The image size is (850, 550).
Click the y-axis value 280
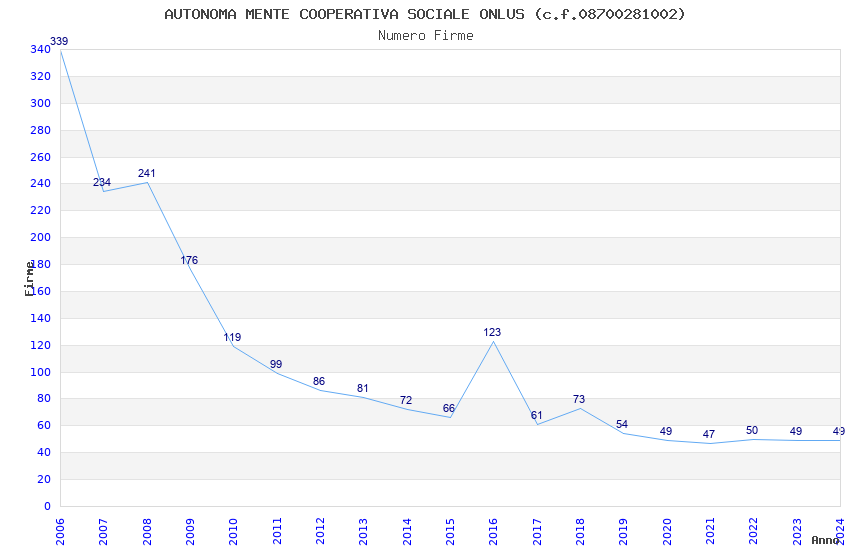(x=41, y=131)
